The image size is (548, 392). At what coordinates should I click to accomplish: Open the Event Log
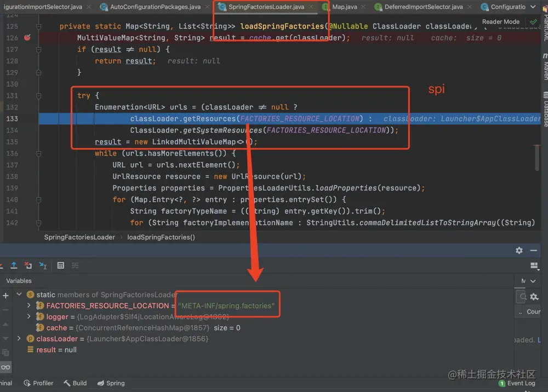point(517,383)
